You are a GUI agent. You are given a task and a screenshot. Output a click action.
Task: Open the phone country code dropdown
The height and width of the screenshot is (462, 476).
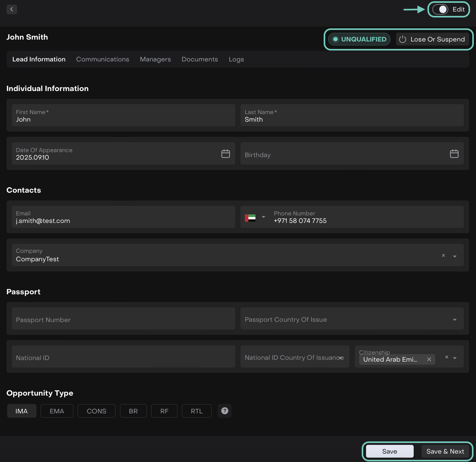(x=264, y=217)
